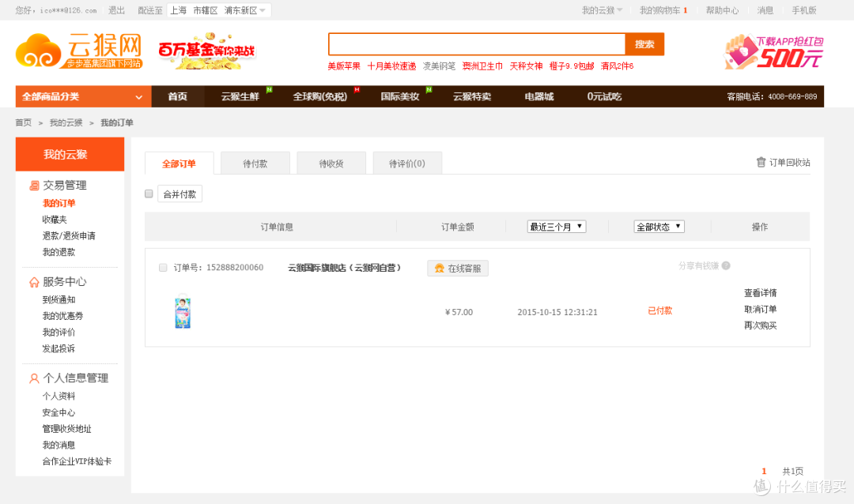Go to page 1 in pagination
Screen dimensions: 854x504
pyautogui.click(x=764, y=471)
